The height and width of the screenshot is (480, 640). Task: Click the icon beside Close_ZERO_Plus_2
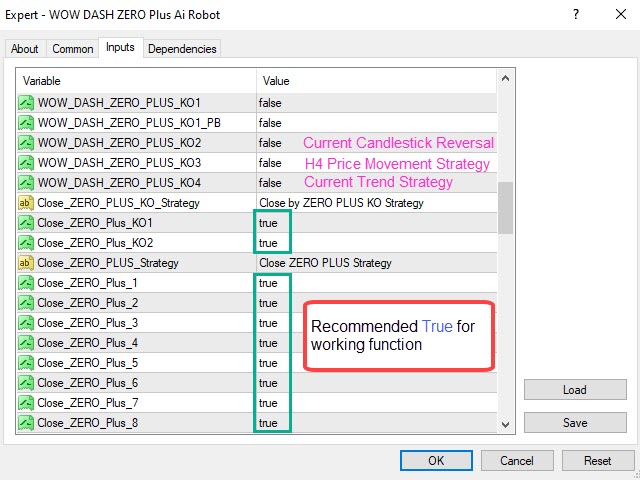(x=26, y=303)
